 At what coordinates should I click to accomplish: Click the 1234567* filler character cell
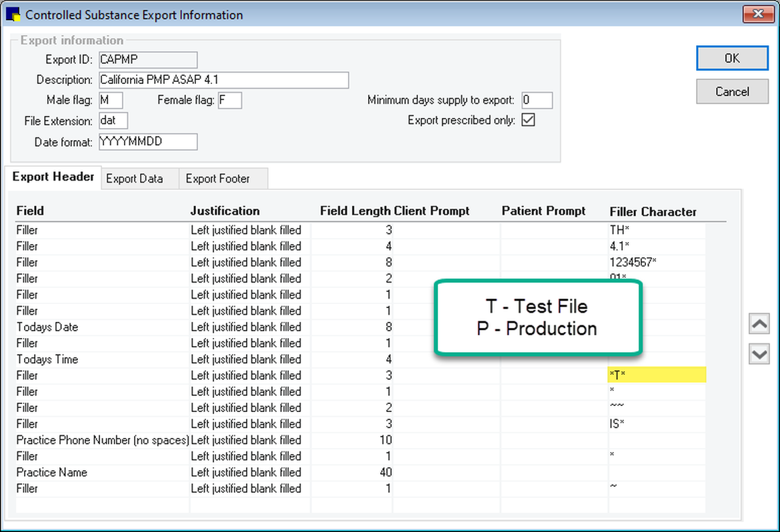pos(657,262)
